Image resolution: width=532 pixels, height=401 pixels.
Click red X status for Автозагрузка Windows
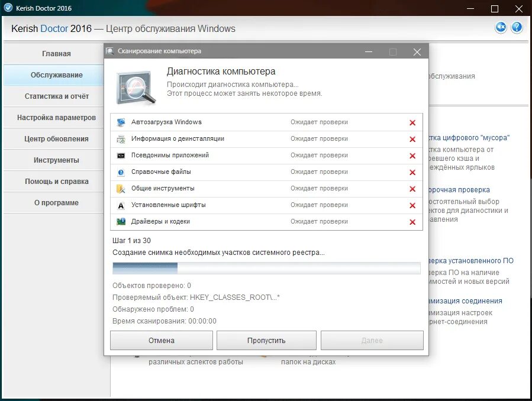click(412, 122)
